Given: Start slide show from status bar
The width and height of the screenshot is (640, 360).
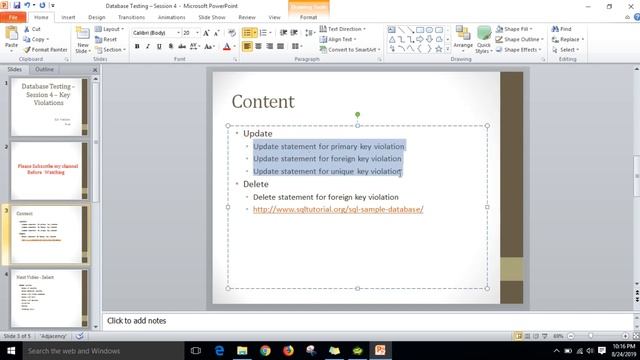Looking at the screenshot, I should [544, 336].
